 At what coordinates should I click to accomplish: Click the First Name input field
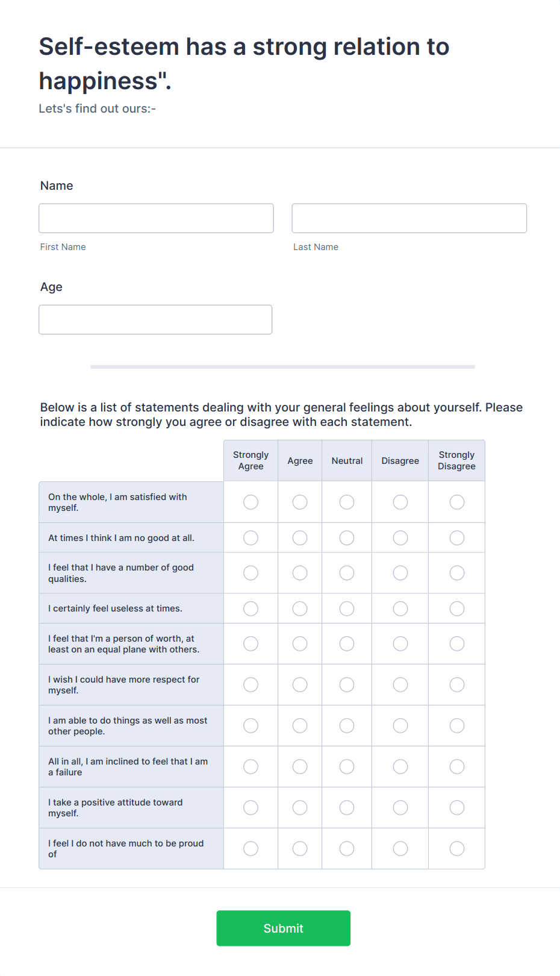[156, 218]
